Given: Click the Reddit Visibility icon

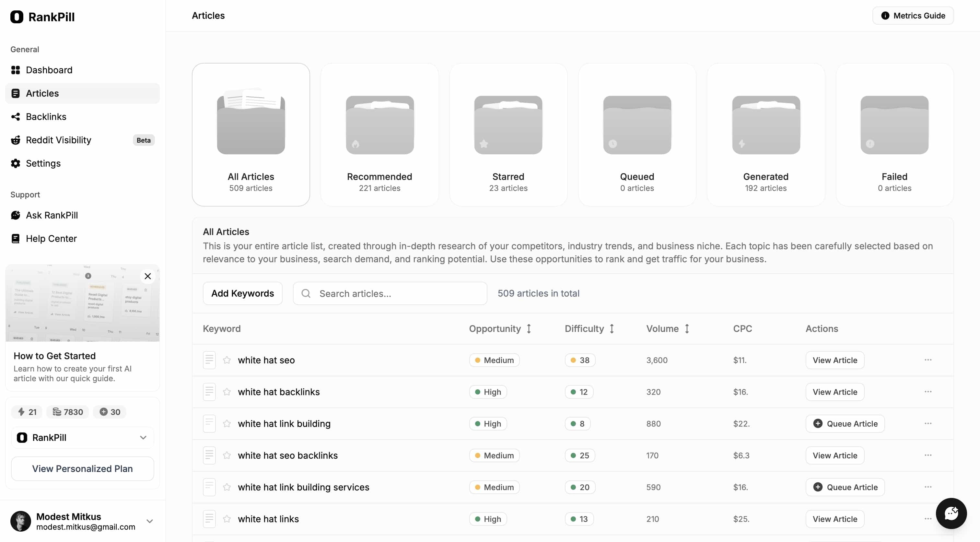Looking at the screenshot, I should pos(15,140).
